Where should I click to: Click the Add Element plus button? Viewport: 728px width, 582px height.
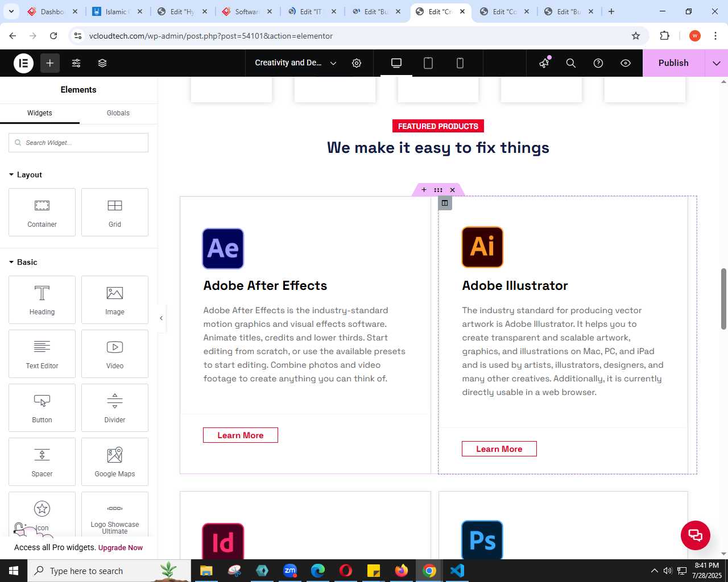coord(50,63)
